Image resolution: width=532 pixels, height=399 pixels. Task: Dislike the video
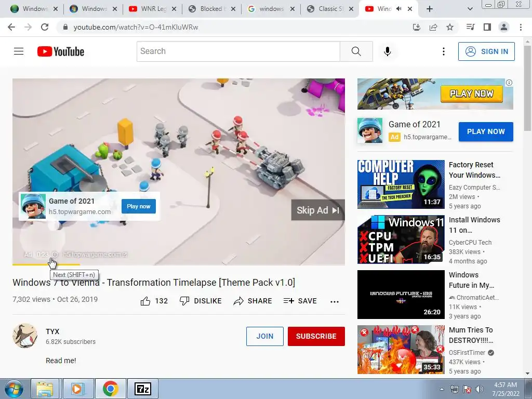[201, 301]
